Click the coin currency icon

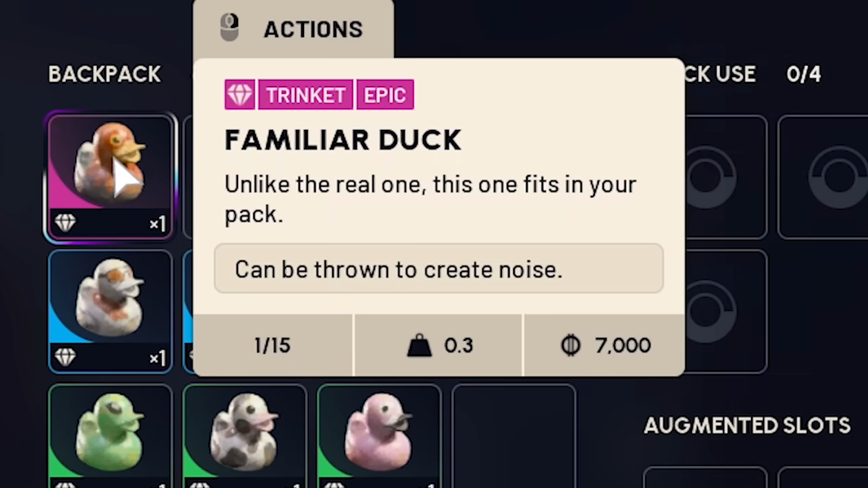point(570,345)
